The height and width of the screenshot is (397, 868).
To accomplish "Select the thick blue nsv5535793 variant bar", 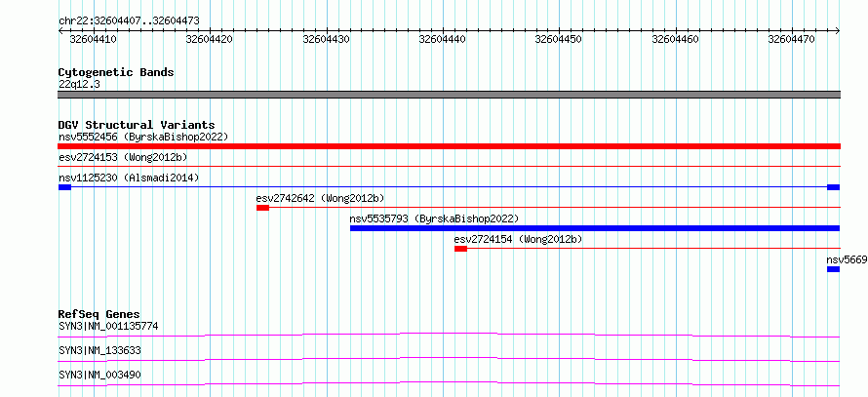I will (595, 228).
